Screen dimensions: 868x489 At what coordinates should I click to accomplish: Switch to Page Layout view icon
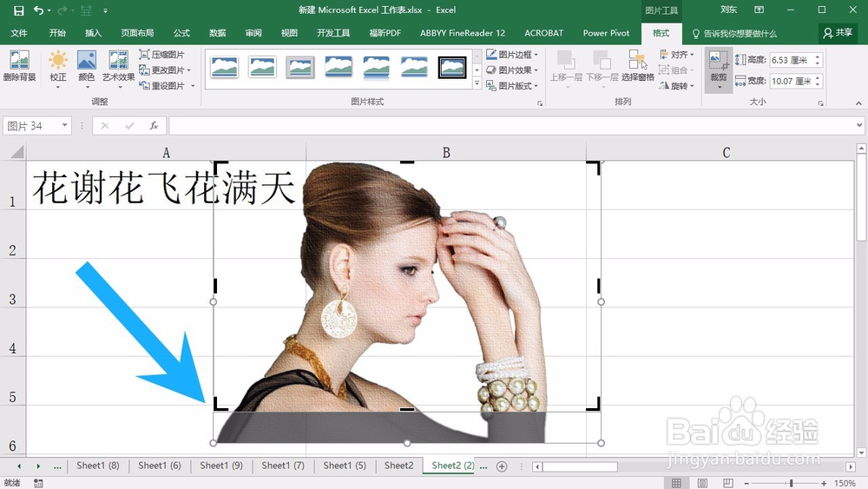(x=702, y=483)
